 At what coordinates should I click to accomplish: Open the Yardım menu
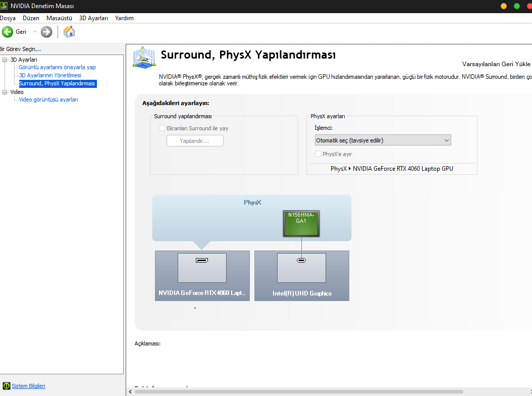pyautogui.click(x=124, y=18)
